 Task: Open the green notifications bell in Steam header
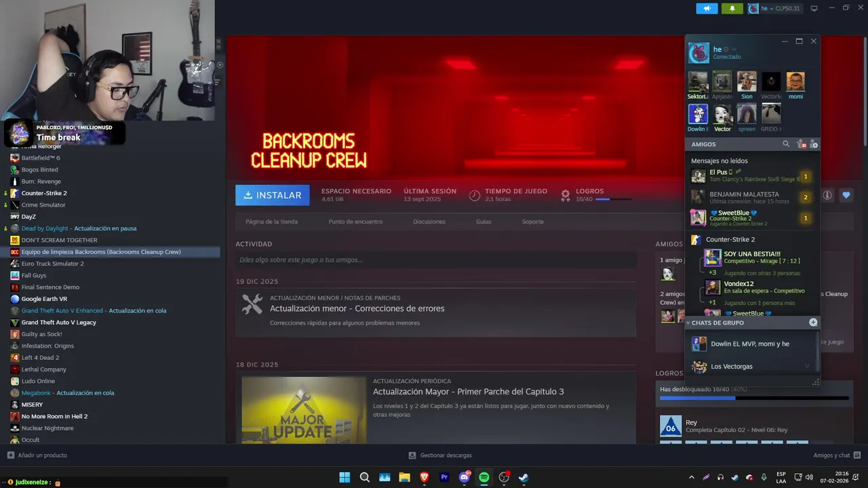pyautogui.click(x=732, y=8)
